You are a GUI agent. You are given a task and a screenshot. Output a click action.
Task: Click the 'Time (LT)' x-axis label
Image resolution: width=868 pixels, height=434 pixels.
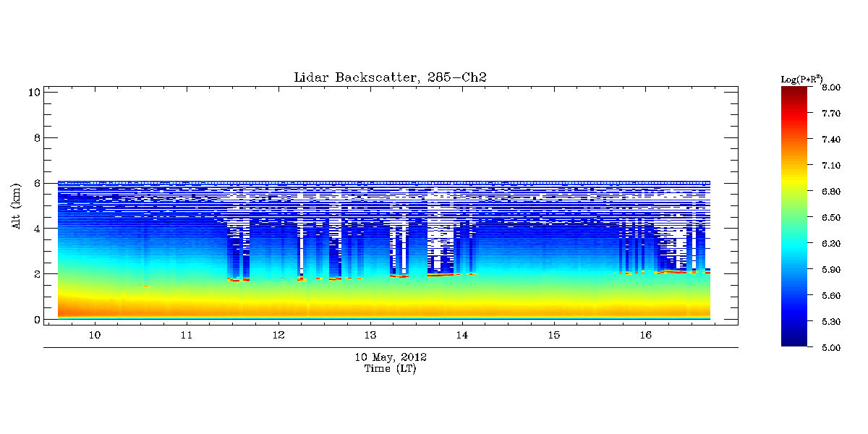(390, 369)
